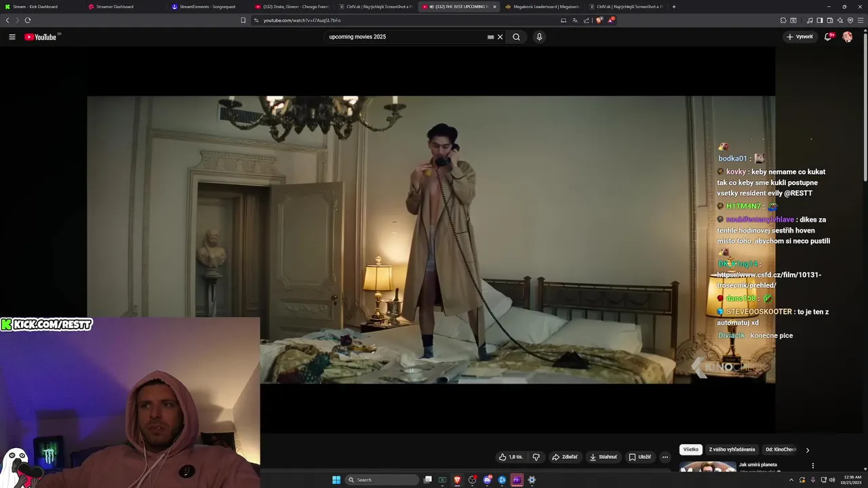Open Jak umírá planeta video title
Image resolution: width=868 pixels, height=488 pixels.
click(x=757, y=465)
